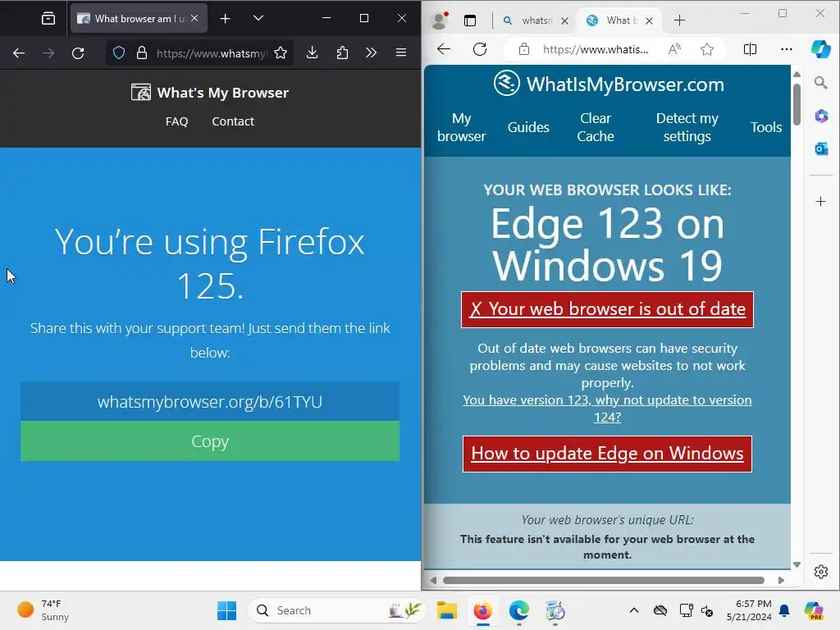Image resolution: width=840 pixels, height=630 pixels.
Task: Switch to Microsoft Edge from the taskbar
Action: click(518, 610)
